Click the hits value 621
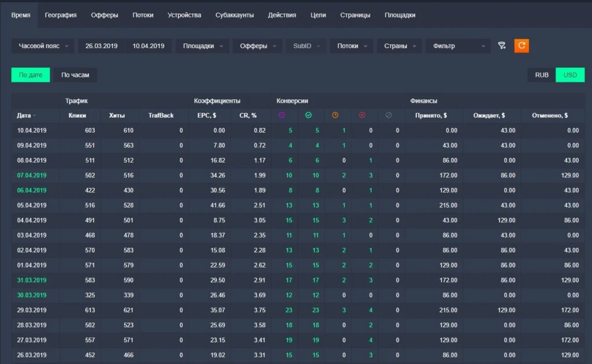The height and width of the screenshot is (364, 592). (x=128, y=310)
